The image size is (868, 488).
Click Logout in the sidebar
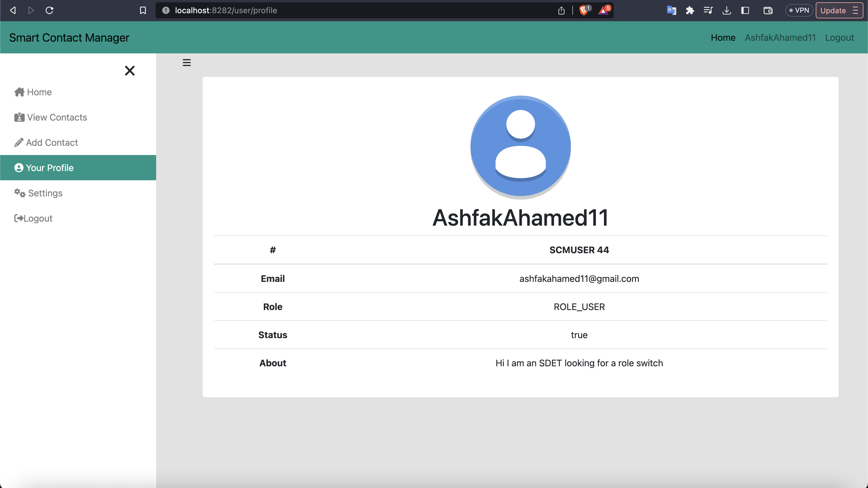[37, 218]
